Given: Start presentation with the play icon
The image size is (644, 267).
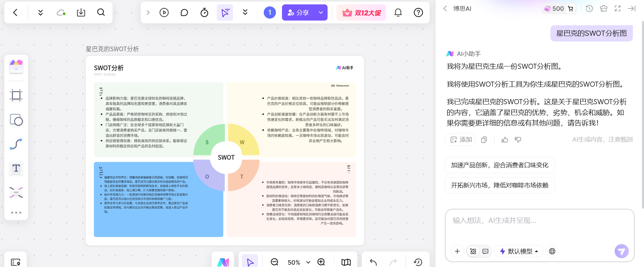Looking at the screenshot, I should tap(164, 12).
